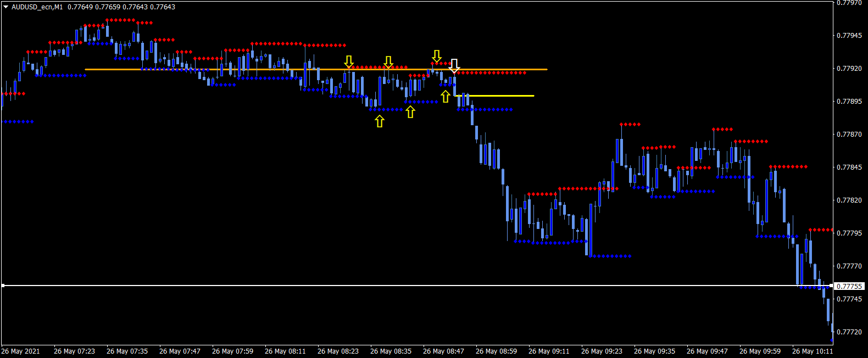868x358 pixels.
Task: Click price axis label 0.77795
Action: [849, 233]
